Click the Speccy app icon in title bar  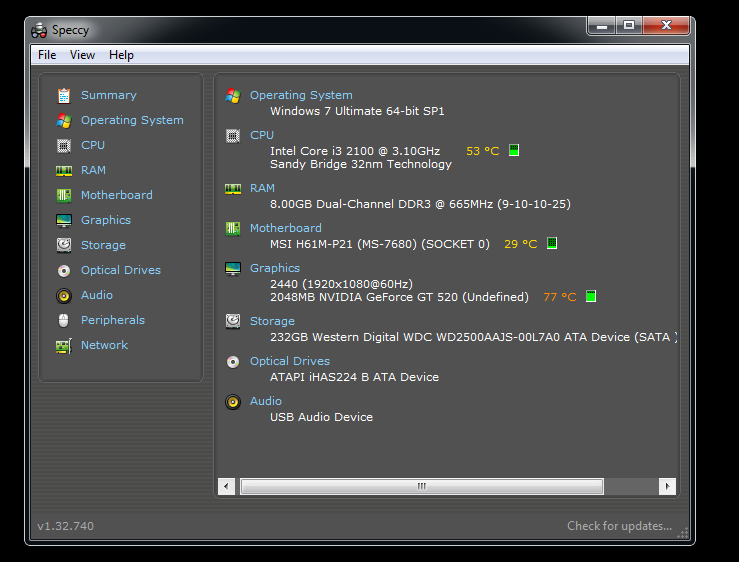(39, 30)
